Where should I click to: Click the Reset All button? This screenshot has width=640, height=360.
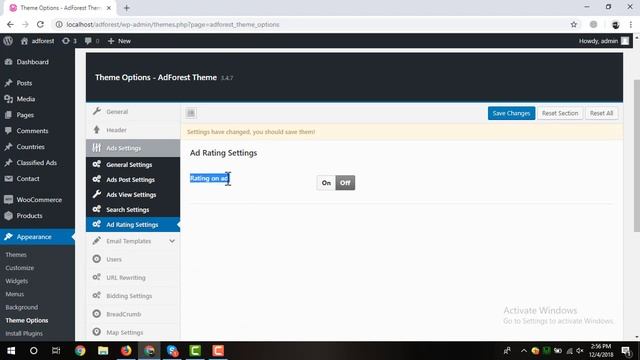601,113
